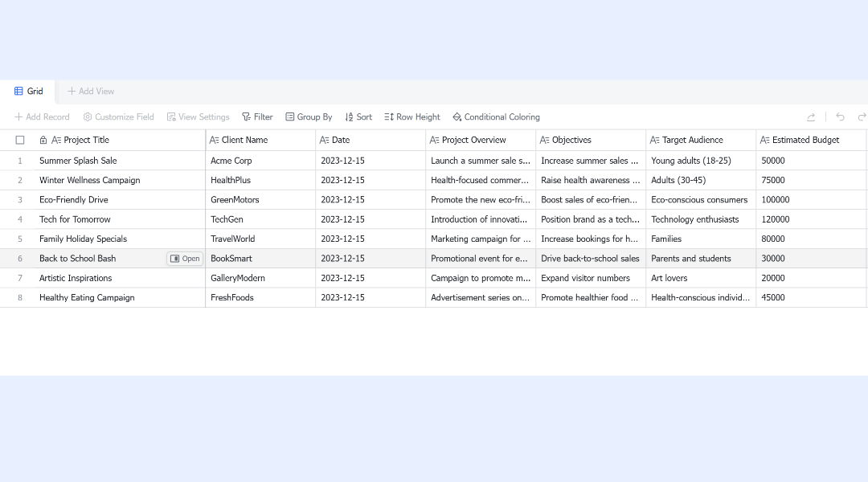Click the undo arrow icon

841,116
